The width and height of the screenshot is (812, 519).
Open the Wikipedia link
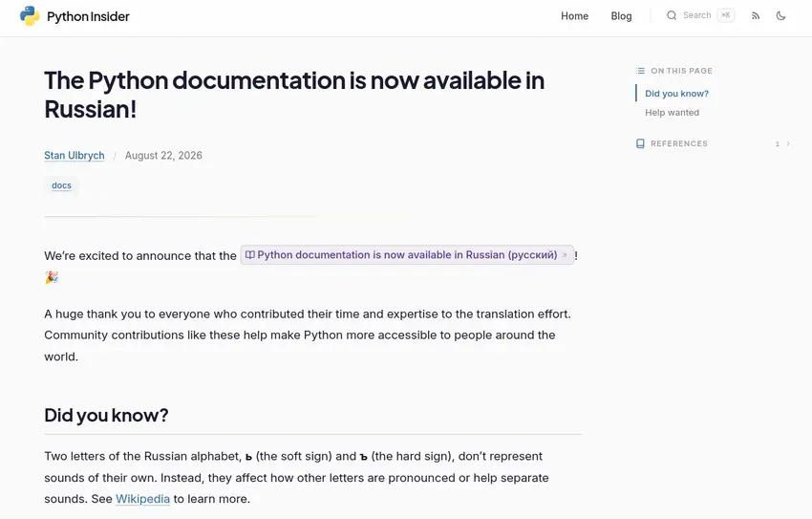pos(142,499)
